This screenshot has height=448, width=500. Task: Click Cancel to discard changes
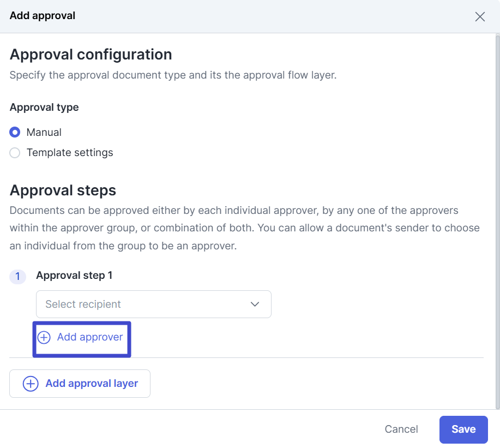coord(401,429)
